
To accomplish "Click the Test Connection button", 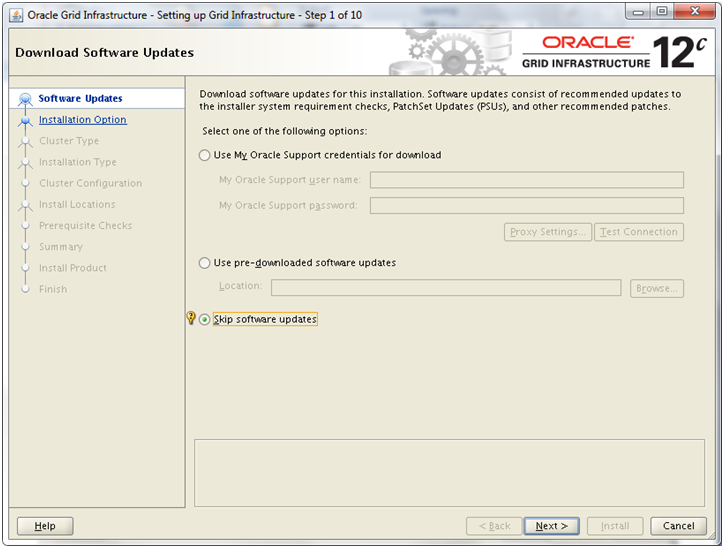I will [x=639, y=232].
